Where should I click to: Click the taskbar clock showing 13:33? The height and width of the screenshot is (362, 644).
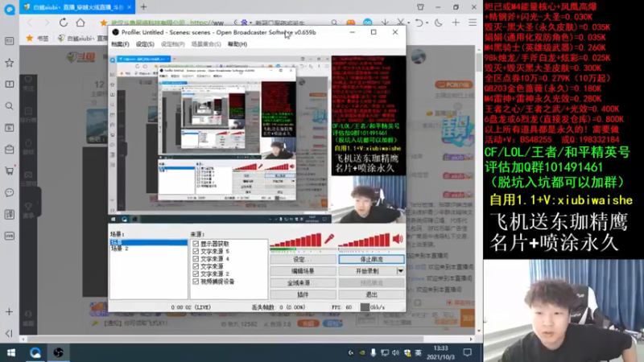pos(440,352)
